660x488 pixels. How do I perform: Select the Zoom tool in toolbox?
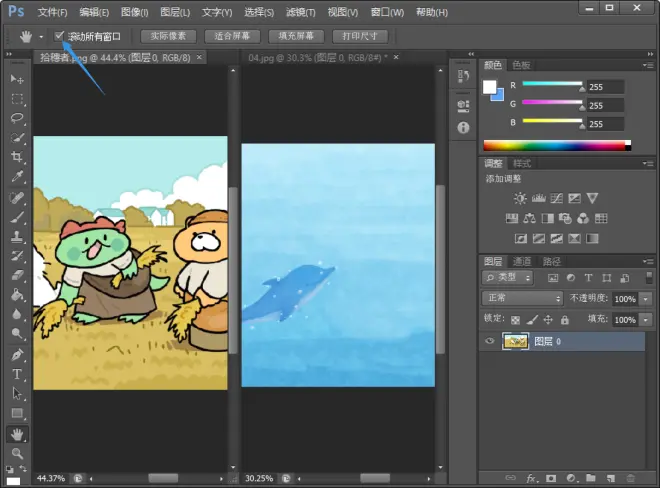[x=17, y=453]
